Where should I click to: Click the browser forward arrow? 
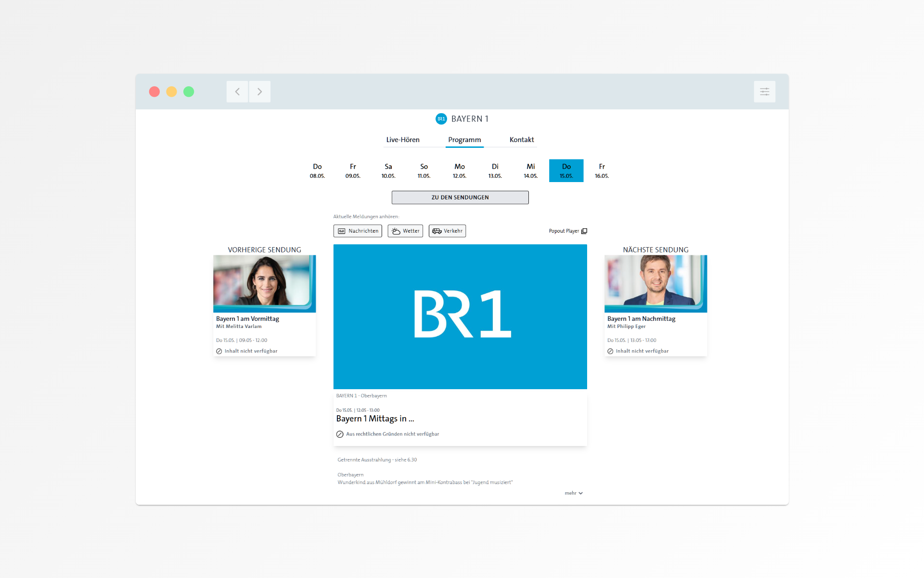click(x=259, y=92)
